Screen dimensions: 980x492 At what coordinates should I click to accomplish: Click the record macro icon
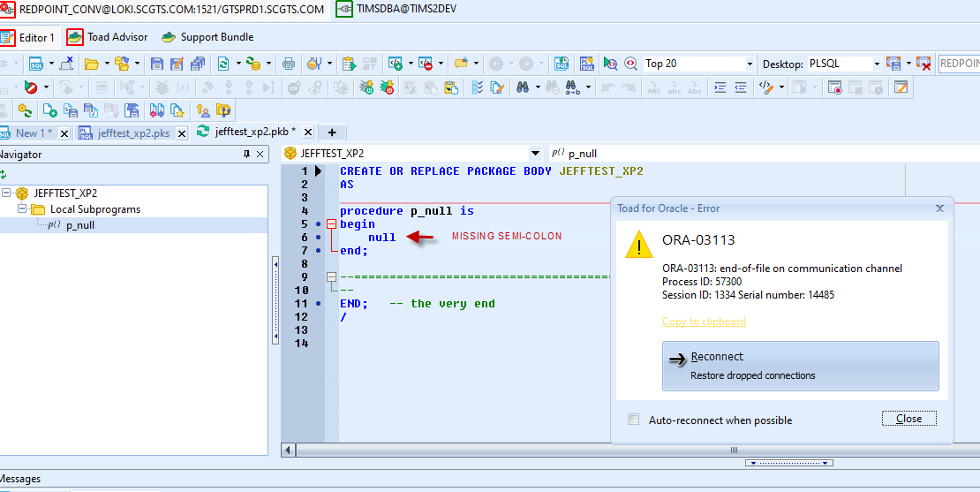tap(835, 87)
